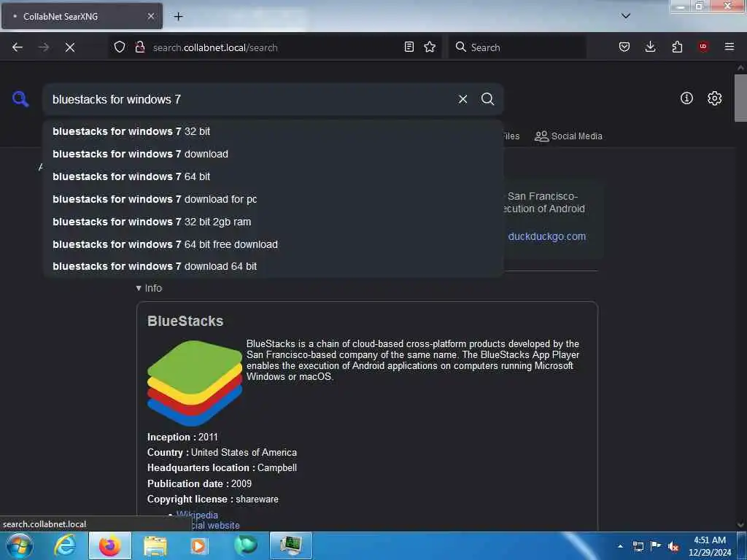Viewport: 747px width, 560px height.
Task: Click the muted volume tray icon
Action: [673, 546]
